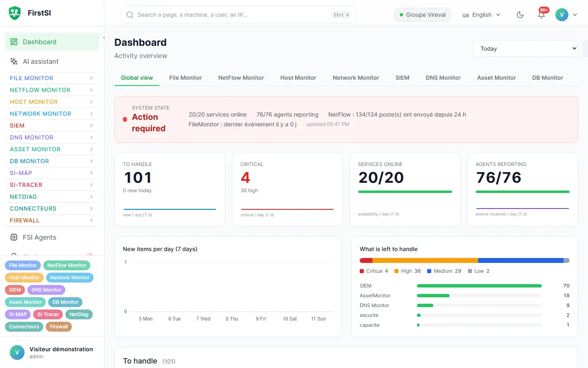Open the English language dropdown
Viewport: 588px width, 368px height.
pyautogui.click(x=481, y=15)
